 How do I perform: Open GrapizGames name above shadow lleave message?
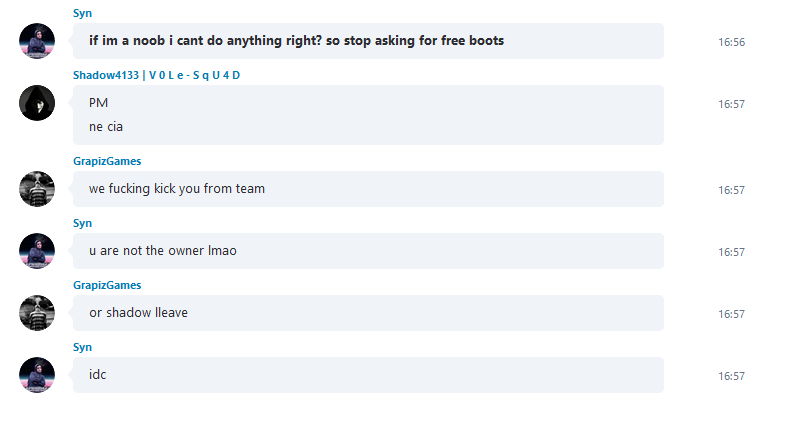(107, 285)
